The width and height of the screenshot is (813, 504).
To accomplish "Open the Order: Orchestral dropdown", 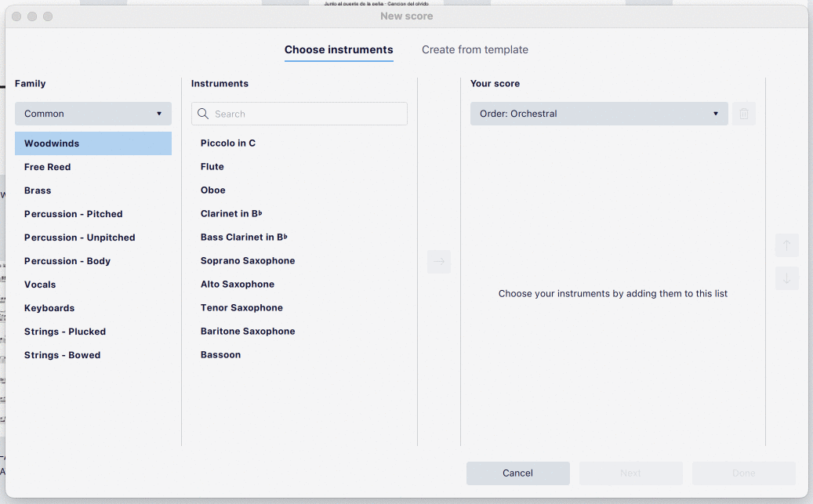I will [x=599, y=113].
